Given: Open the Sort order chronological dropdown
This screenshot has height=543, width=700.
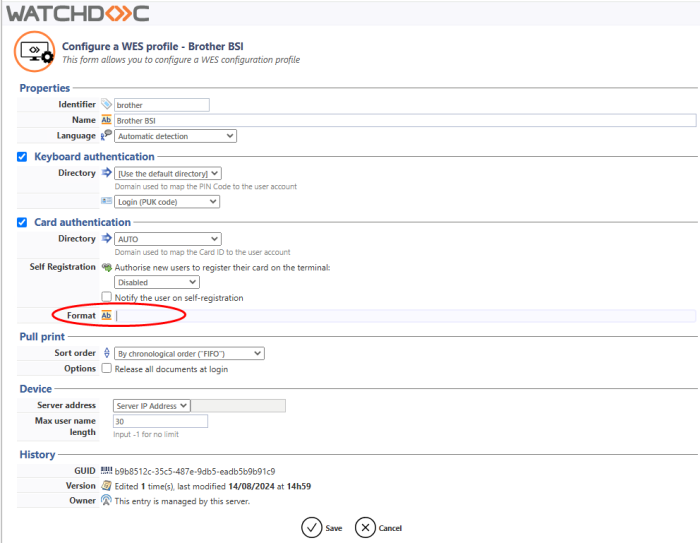Looking at the screenshot, I should (189, 353).
